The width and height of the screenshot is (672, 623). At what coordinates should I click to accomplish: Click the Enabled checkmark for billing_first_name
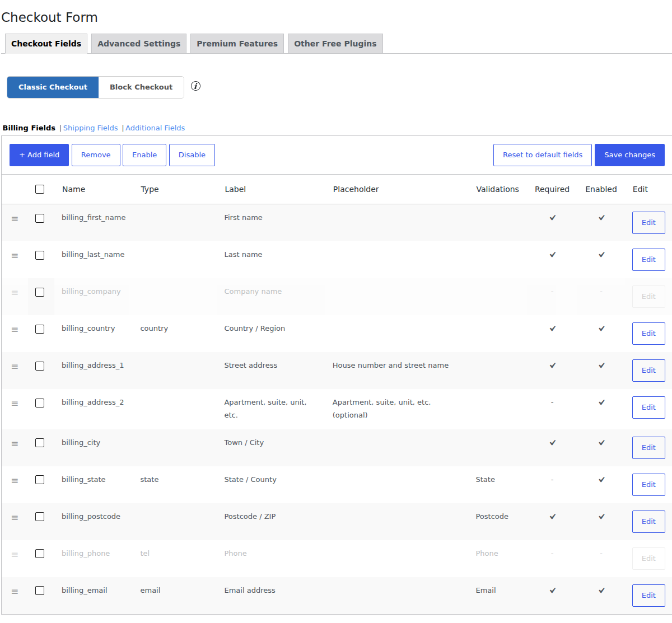pyautogui.click(x=601, y=218)
